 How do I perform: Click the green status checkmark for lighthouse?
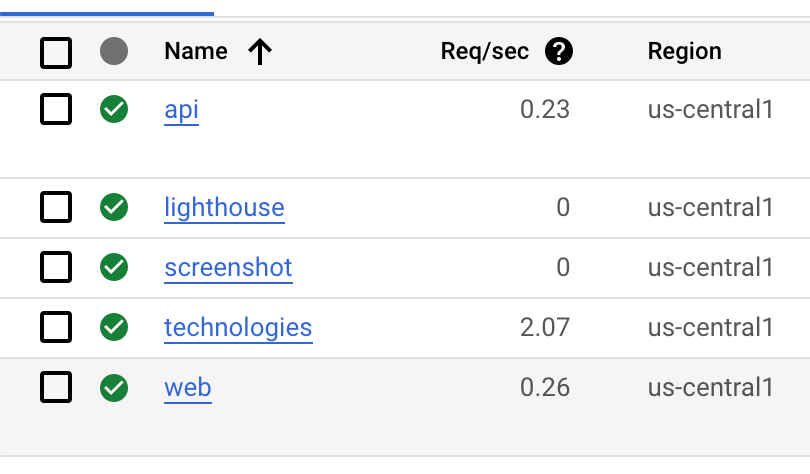click(x=114, y=208)
